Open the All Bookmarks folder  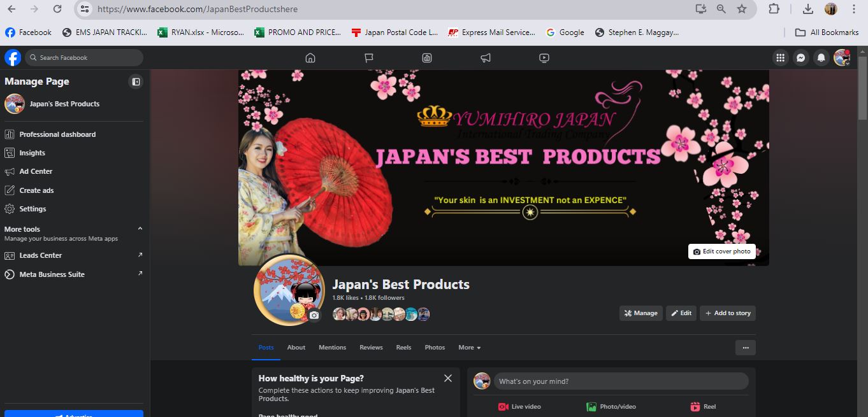(827, 32)
